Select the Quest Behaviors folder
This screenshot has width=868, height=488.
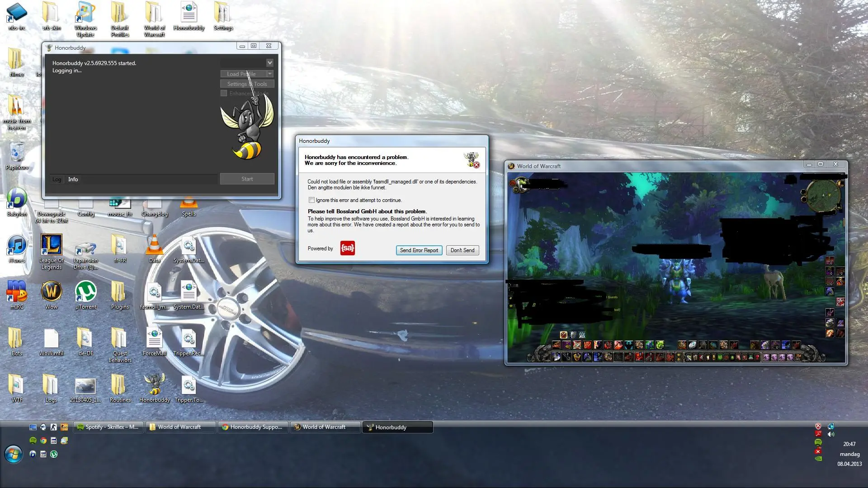[120, 345]
